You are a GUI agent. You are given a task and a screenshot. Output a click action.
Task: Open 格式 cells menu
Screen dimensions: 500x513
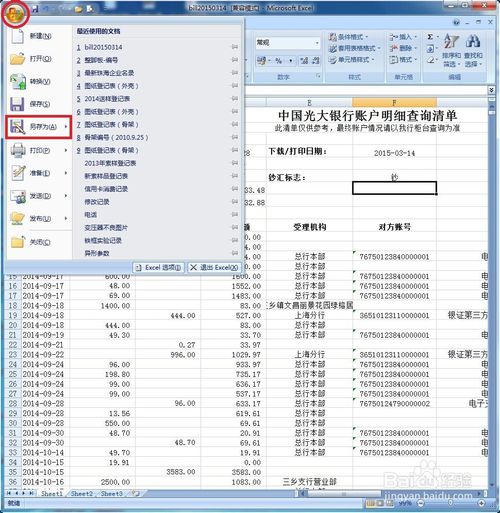pyautogui.click(x=403, y=60)
